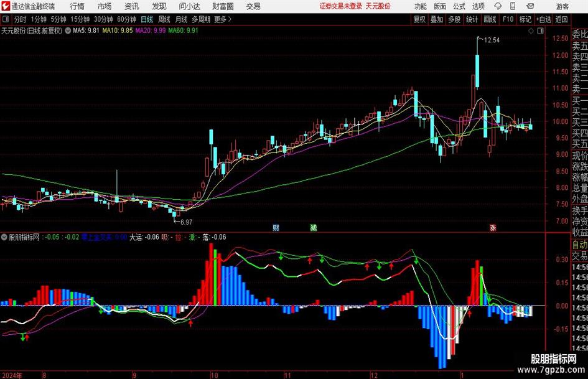Select the 日线 daily period tab

(147, 19)
